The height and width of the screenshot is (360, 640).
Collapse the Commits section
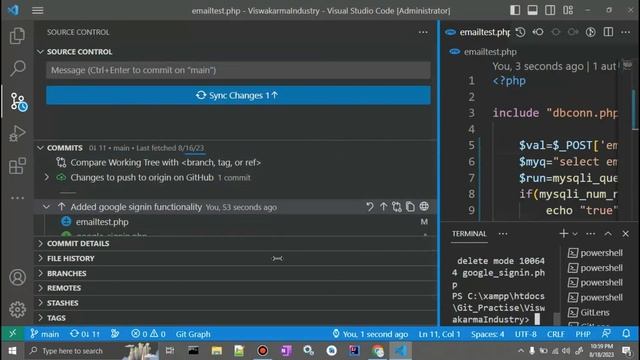point(40,148)
